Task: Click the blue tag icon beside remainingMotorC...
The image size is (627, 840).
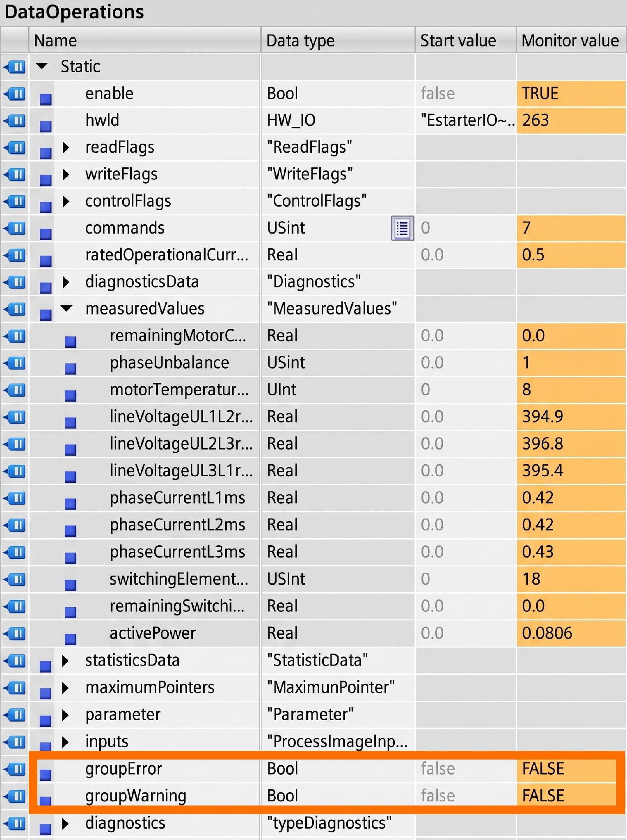Action: [x=71, y=342]
